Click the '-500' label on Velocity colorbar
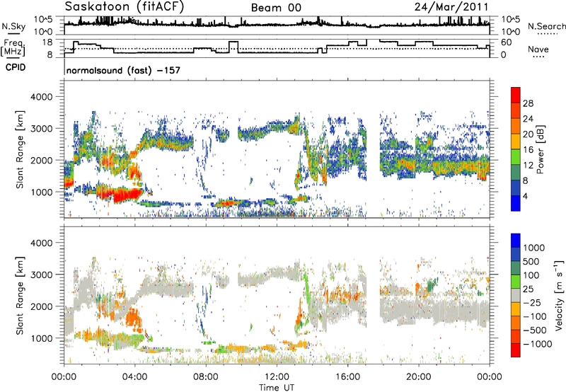Screen dimensions: 566x392 click(x=535, y=330)
